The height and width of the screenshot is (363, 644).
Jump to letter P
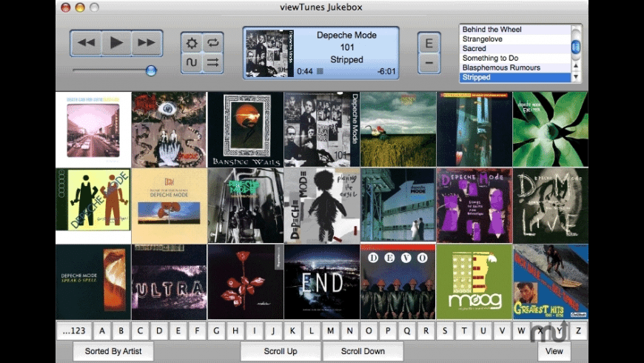point(388,331)
